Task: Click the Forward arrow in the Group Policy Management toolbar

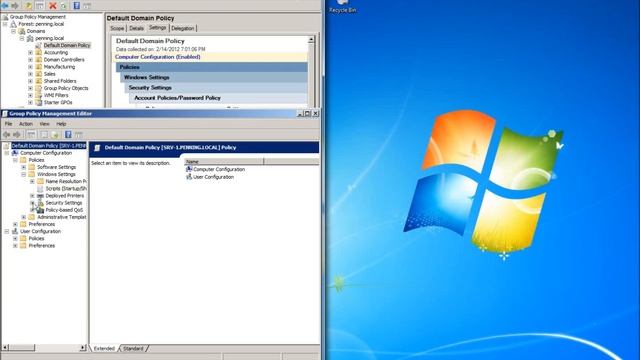Action: [x=15, y=5]
